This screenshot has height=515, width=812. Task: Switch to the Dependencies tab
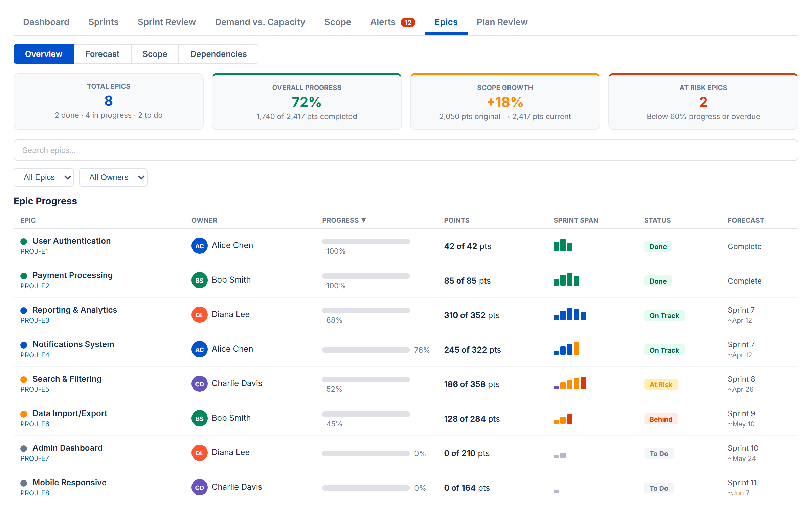(218, 53)
